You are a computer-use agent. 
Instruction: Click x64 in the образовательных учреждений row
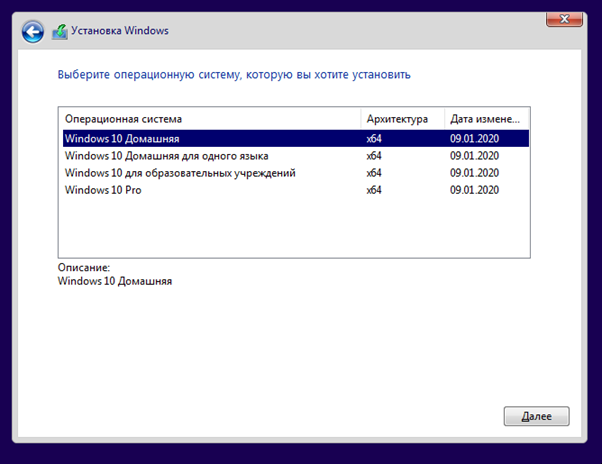coord(374,173)
